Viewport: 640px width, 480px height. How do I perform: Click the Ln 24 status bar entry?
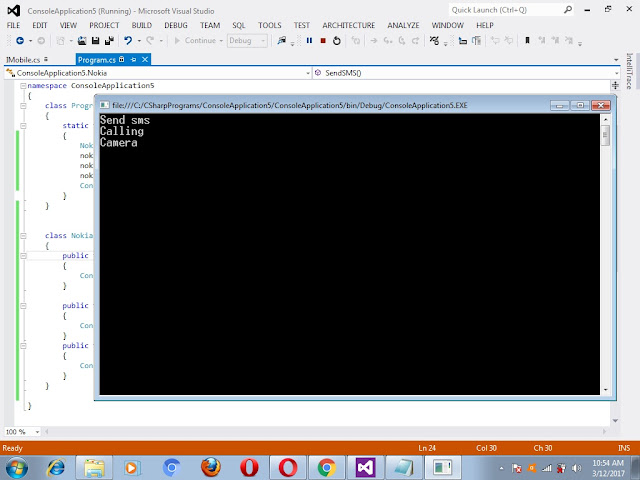click(x=427, y=448)
